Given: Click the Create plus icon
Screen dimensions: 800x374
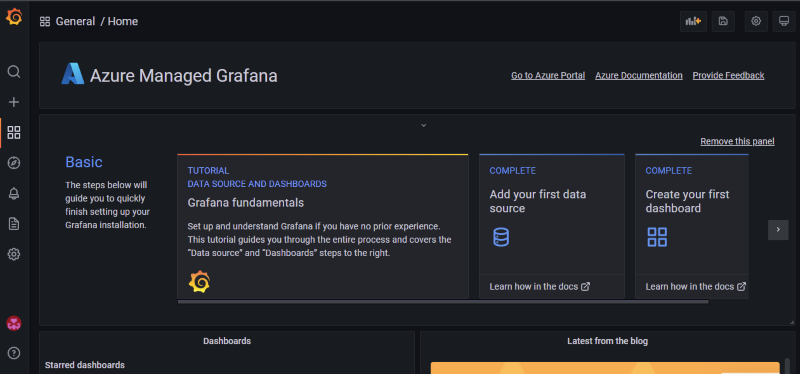Looking at the screenshot, I should coord(14,102).
